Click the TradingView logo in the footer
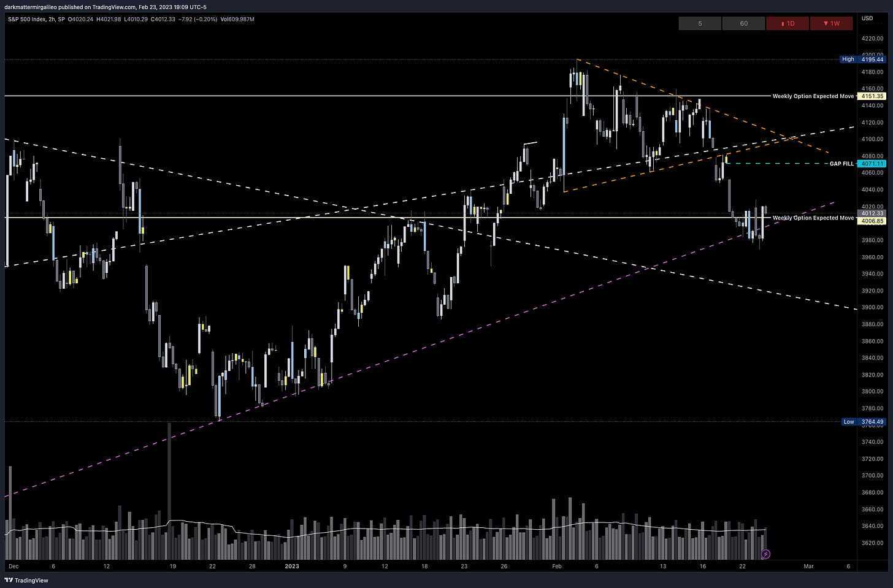 (x=26, y=580)
